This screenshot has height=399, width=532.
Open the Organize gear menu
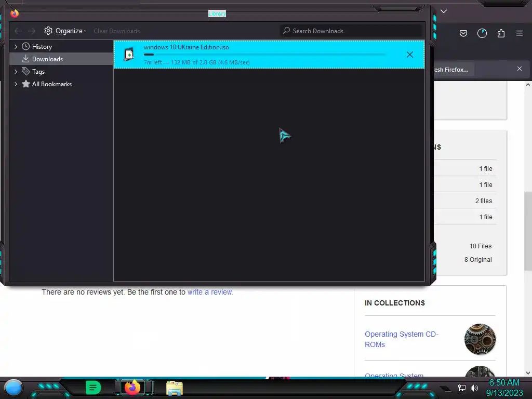click(x=65, y=31)
